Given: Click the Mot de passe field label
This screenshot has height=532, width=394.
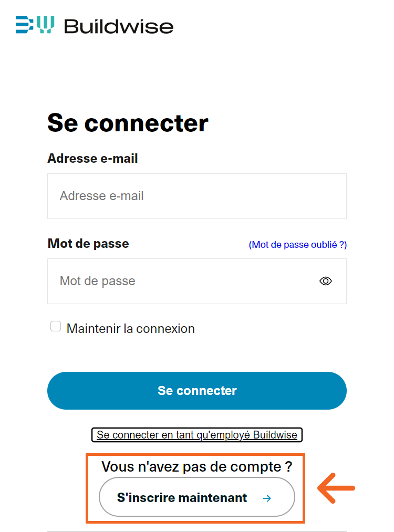Looking at the screenshot, I should tap(88, 243).
